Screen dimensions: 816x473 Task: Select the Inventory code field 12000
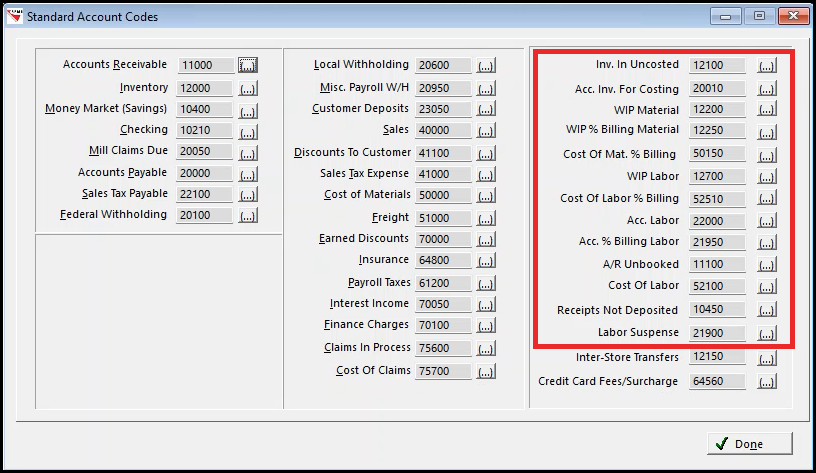click(204, 88)
